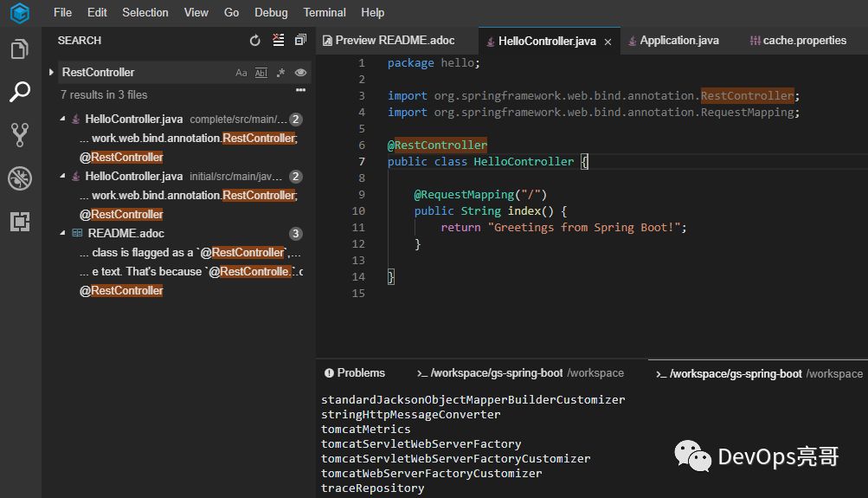868x498 pixels.
Task: Open the Source Control view
Action: point(19,134)
